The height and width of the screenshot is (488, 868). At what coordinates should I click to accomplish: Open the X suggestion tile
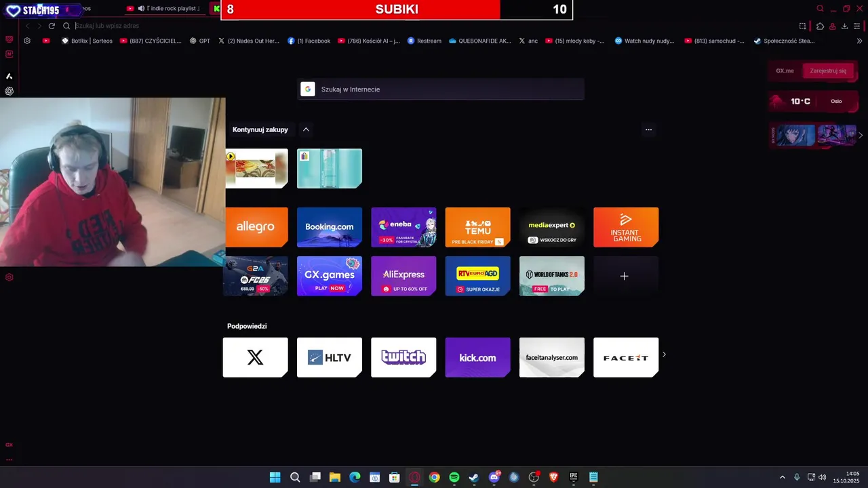[255, 357]
